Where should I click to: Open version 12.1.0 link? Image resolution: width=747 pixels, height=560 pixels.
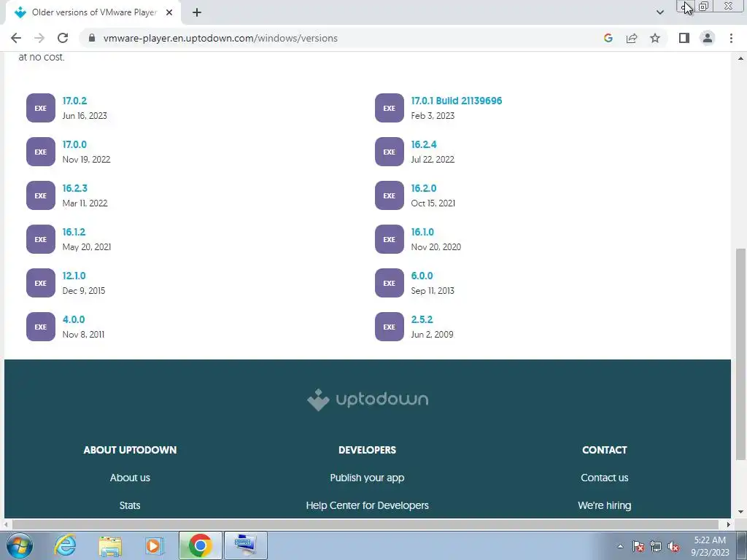coord(74,276)
